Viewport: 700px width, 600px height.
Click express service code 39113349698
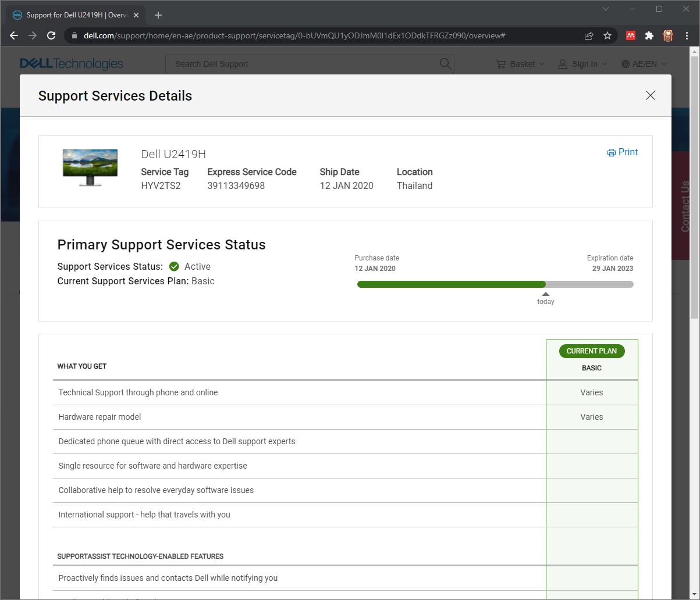tap(236, 186)
